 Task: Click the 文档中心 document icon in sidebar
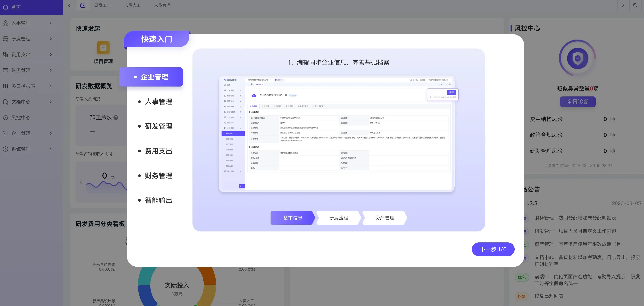pyautogui.click(x=5, y=102)
